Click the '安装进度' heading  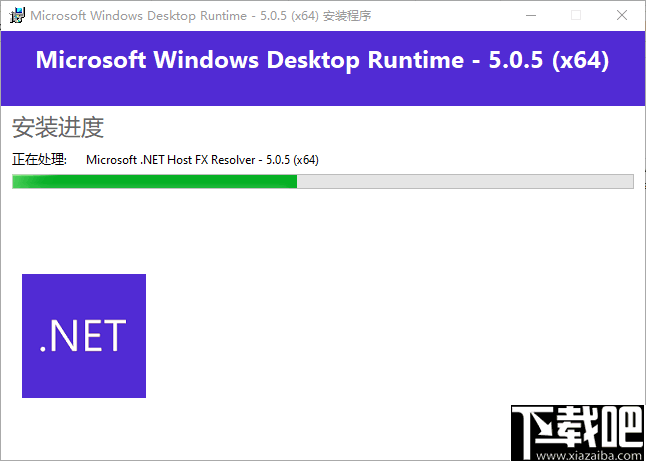point(58,127)
